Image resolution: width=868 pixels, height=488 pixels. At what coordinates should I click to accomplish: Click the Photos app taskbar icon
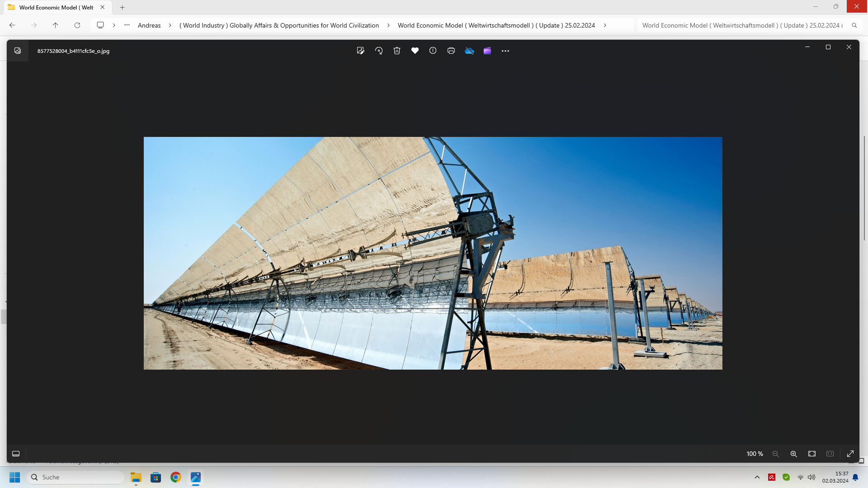[196, 477]
